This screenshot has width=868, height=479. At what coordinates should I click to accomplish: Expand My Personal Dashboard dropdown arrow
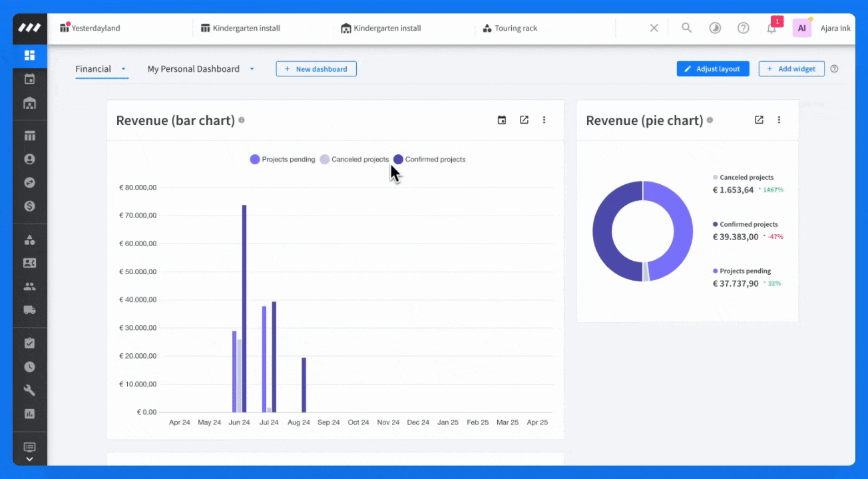(252, 69)
